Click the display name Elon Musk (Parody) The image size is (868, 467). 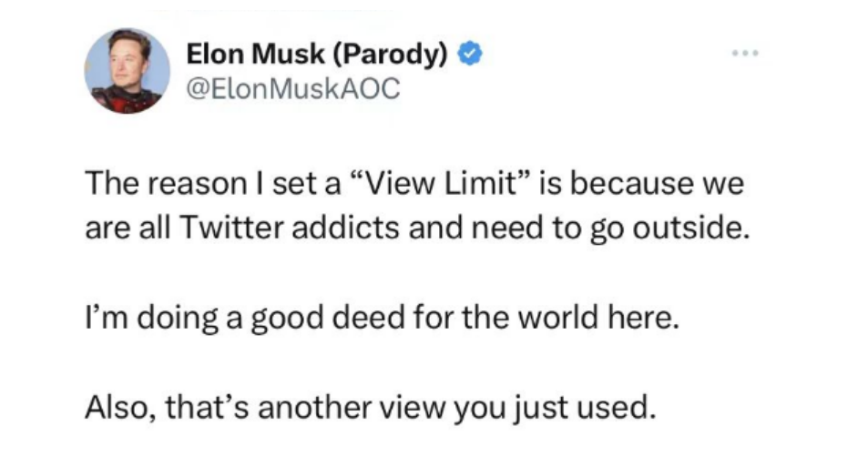click(x=317, y=56)
